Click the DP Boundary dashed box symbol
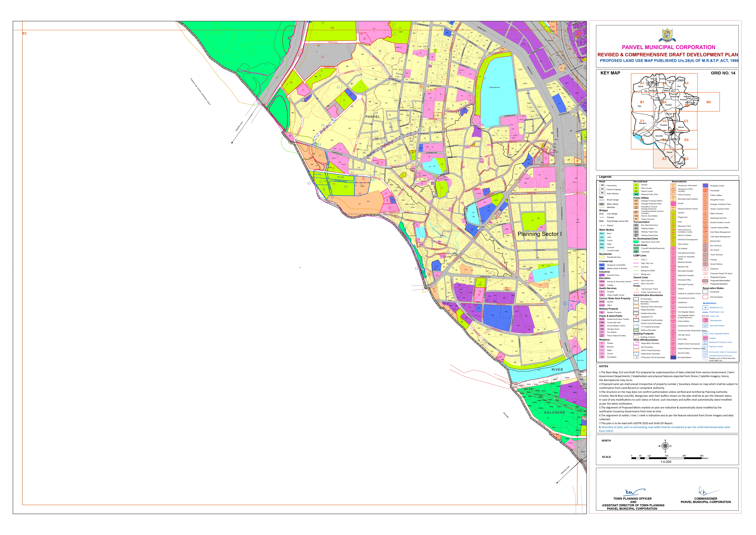The height and width of the screenshot is (535, 756). [x=636, y=299]
